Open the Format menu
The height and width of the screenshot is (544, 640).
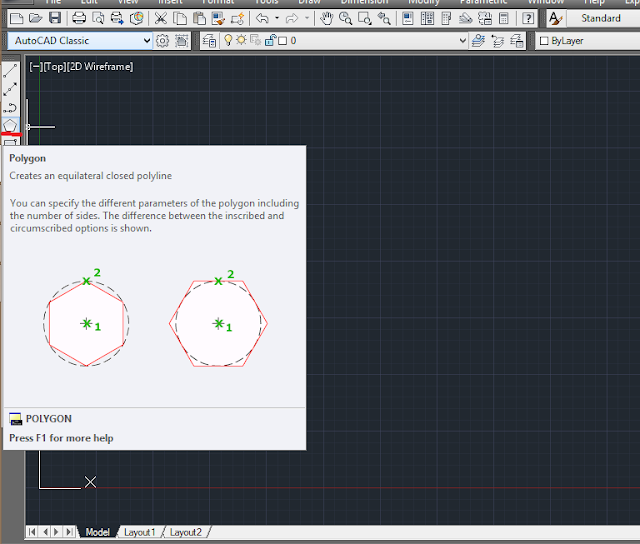pos(218,2)
